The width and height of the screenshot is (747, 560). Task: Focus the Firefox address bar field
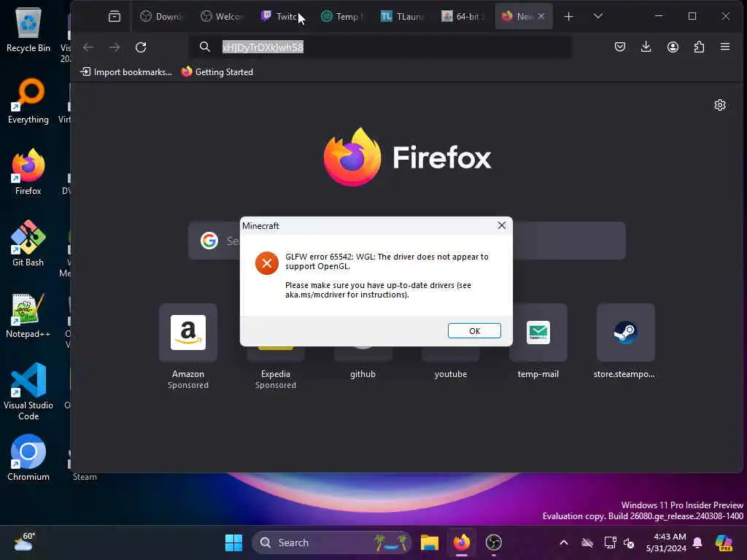(380, 47)
